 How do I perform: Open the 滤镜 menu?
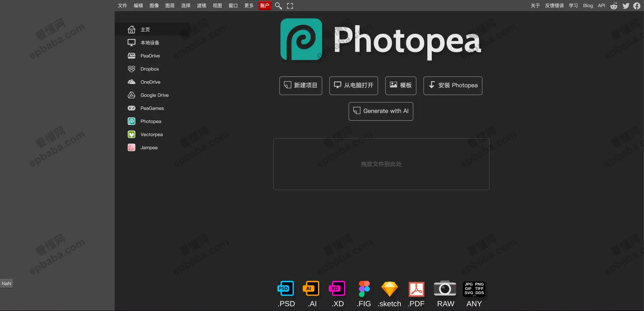202,5
